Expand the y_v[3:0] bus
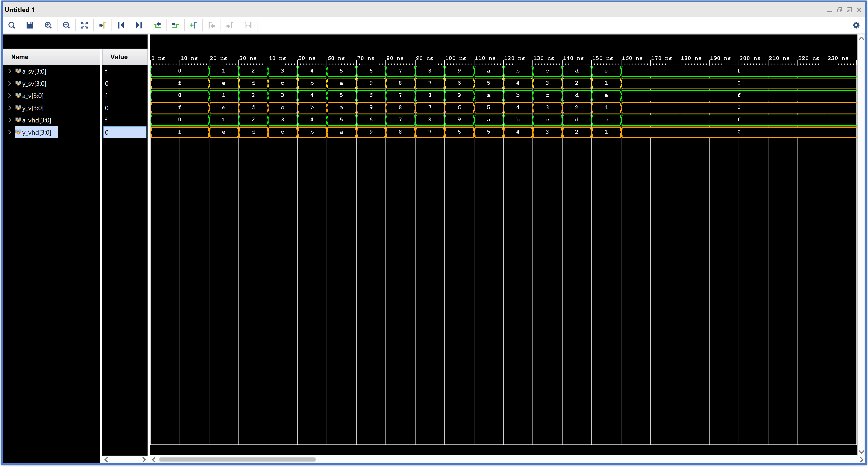Screen dimensions: 868x467 10,108
